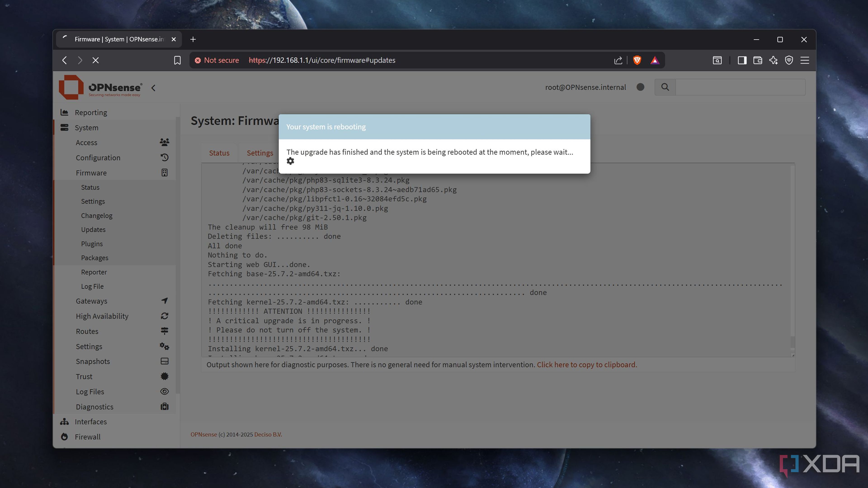
Task: Click here to copy to clipboard link
Action: 587,365
